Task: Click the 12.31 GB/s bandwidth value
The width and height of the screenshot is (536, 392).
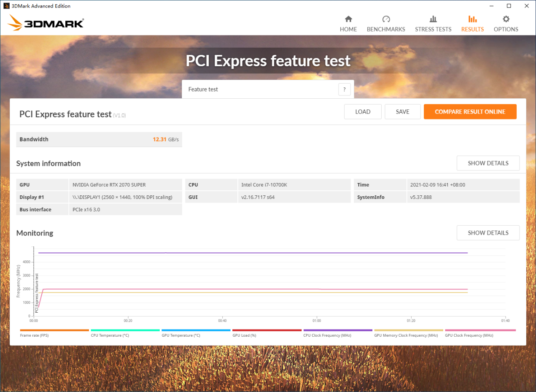Action: pos(166,139)
